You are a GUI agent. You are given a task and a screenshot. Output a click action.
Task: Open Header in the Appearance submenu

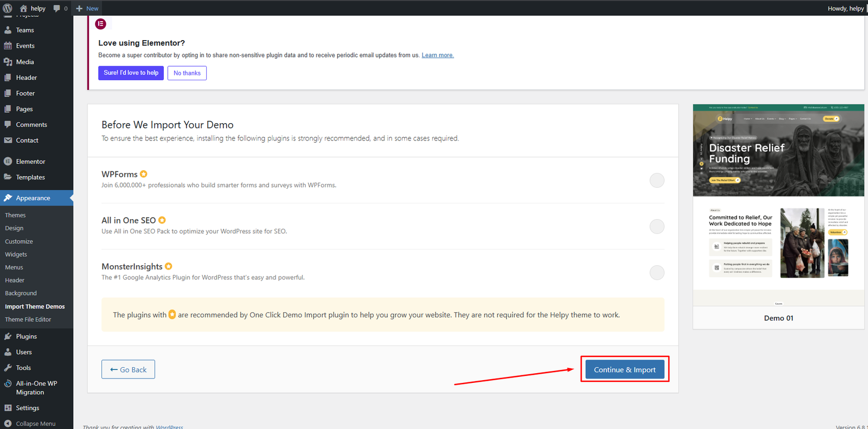point(15,280)
